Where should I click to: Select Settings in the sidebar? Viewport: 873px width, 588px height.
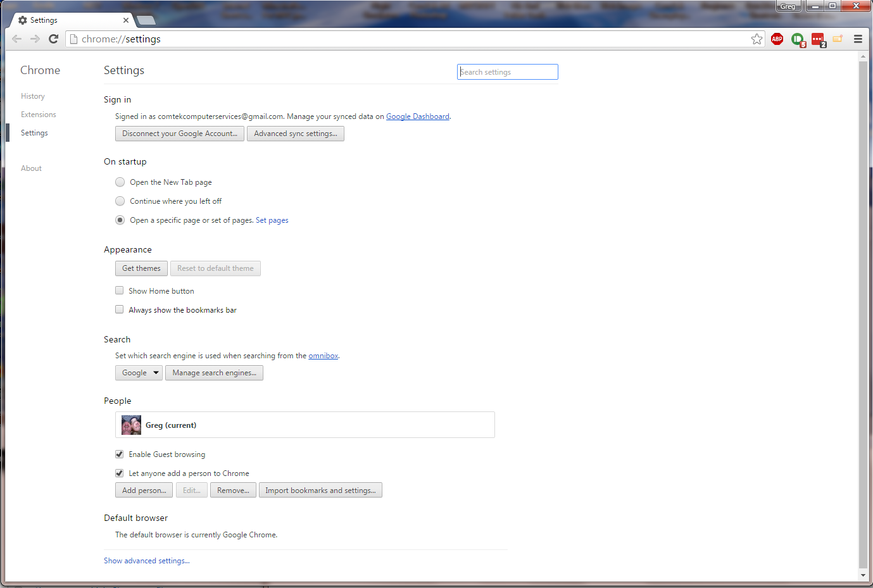point(34,133)
